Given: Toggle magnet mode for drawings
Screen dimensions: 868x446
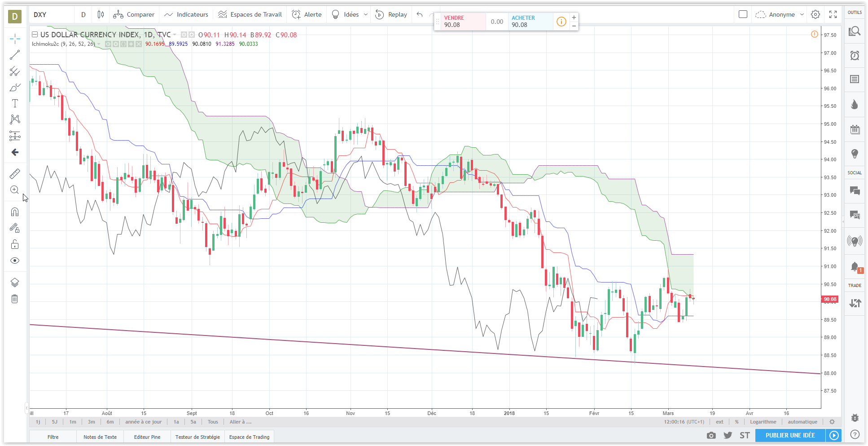Looking at the screenshot, I should (x=15, y=212).
